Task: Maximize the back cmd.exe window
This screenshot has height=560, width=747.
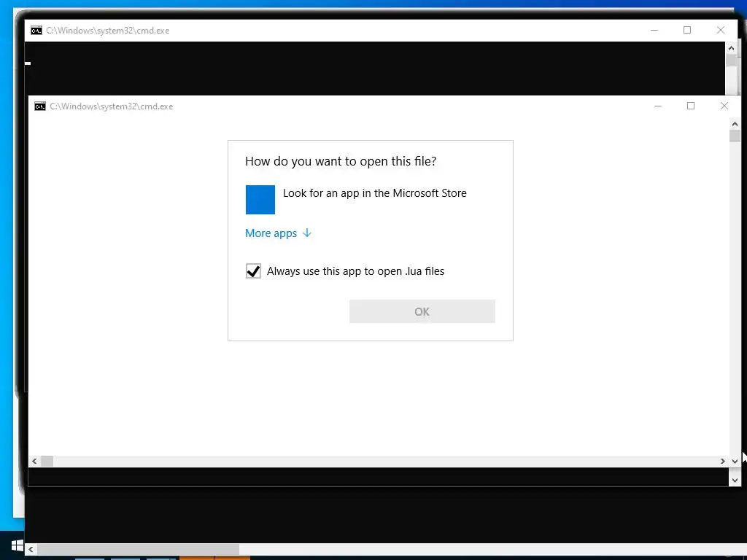Action: [x=687, y=30]
